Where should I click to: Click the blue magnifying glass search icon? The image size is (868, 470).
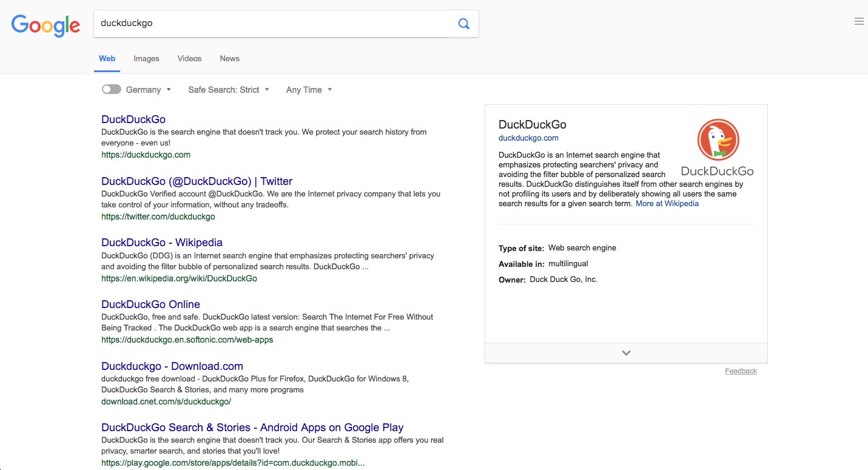click(x=463, y=24)
